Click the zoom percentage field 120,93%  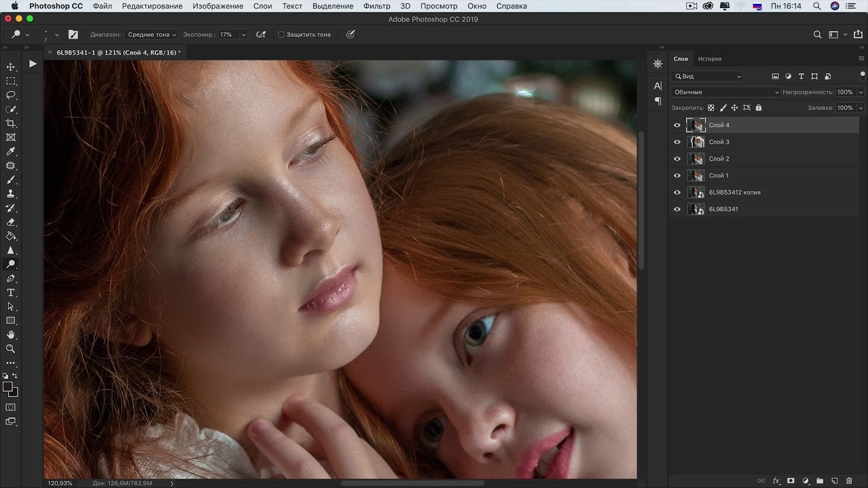pyautogui.click(x=60, y=483)
